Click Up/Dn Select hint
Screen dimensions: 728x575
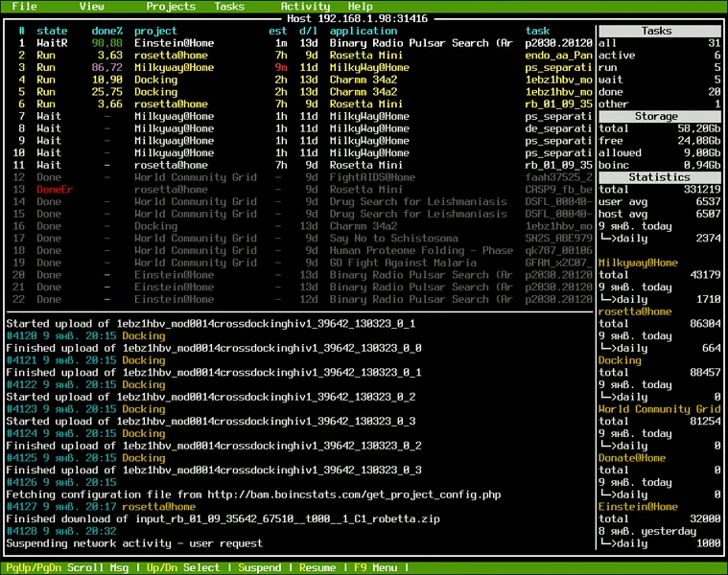(183, 567)
